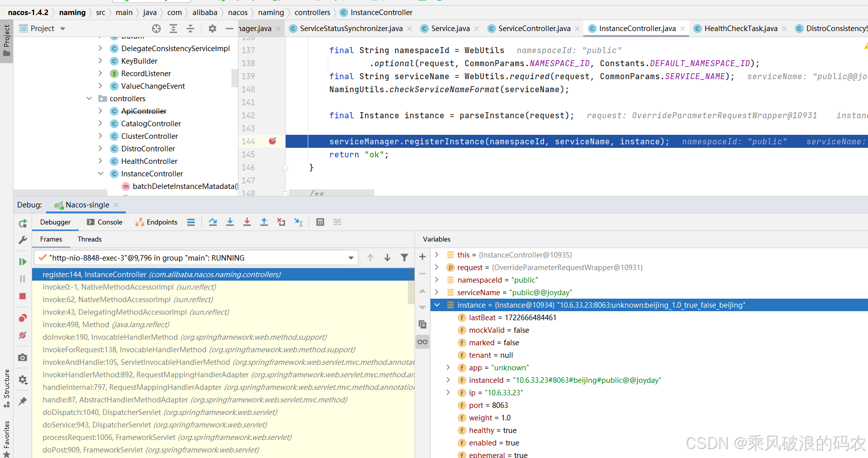The image size is (868, 458).
Task: Collapse the instance variable node
Action: 437,305
